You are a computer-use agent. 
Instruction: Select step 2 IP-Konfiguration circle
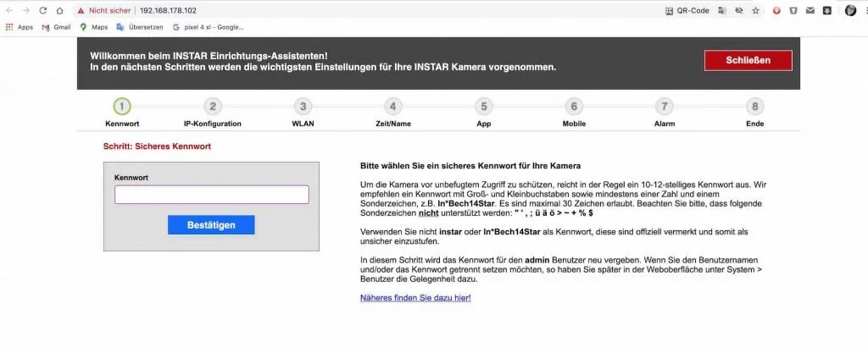coord(213,106)
